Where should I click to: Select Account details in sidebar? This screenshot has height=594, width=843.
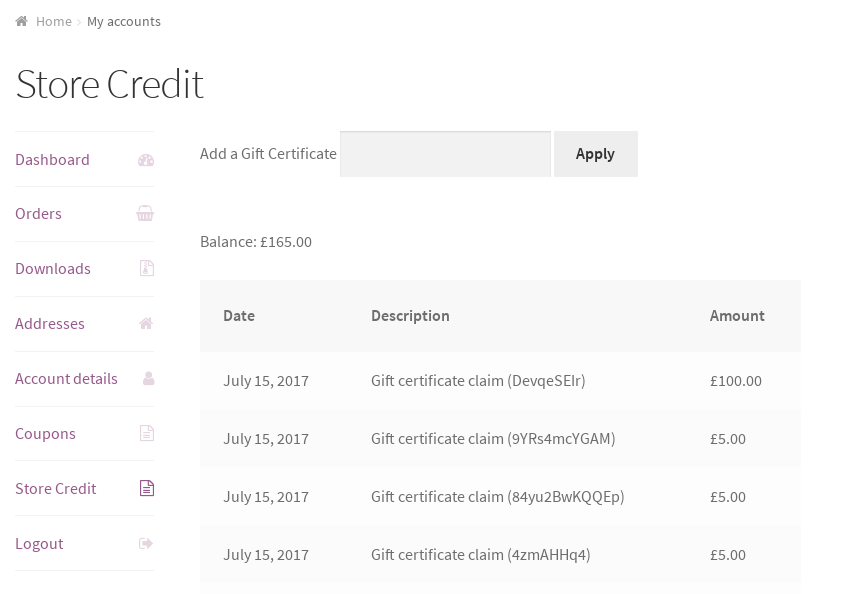pos(66,379)
